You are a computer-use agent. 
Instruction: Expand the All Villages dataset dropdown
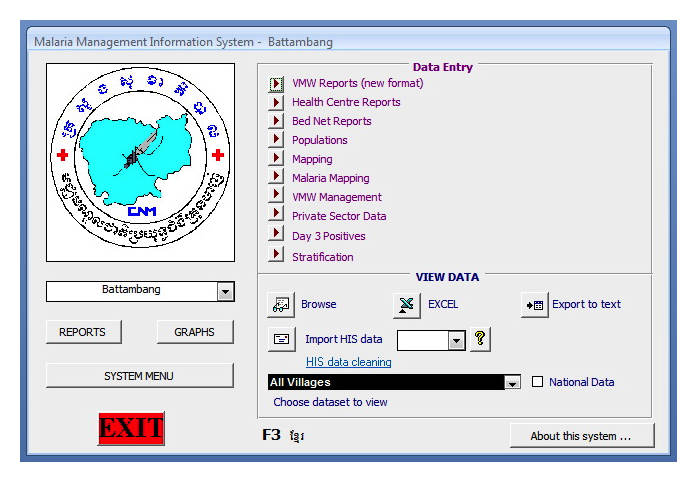[512, 382]
